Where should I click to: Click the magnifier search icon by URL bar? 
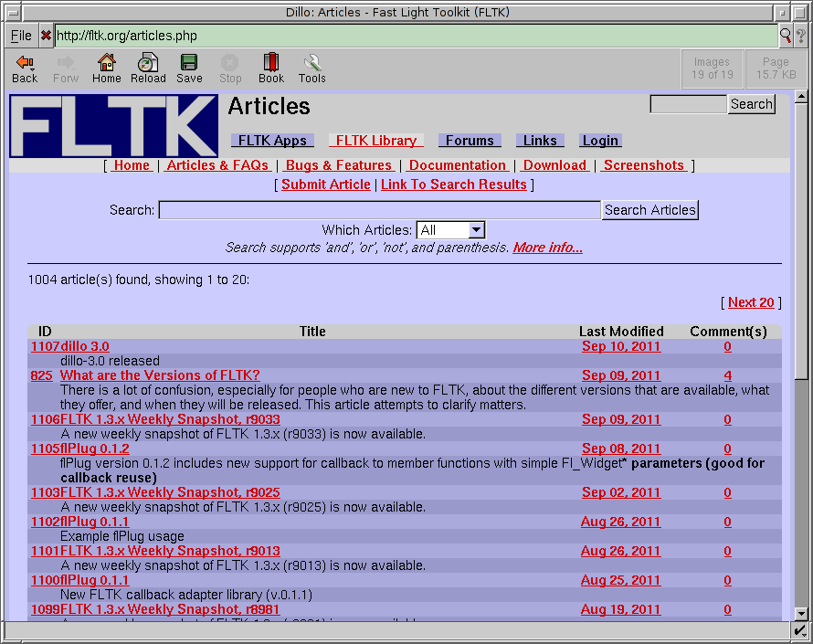tap(786, 36)
